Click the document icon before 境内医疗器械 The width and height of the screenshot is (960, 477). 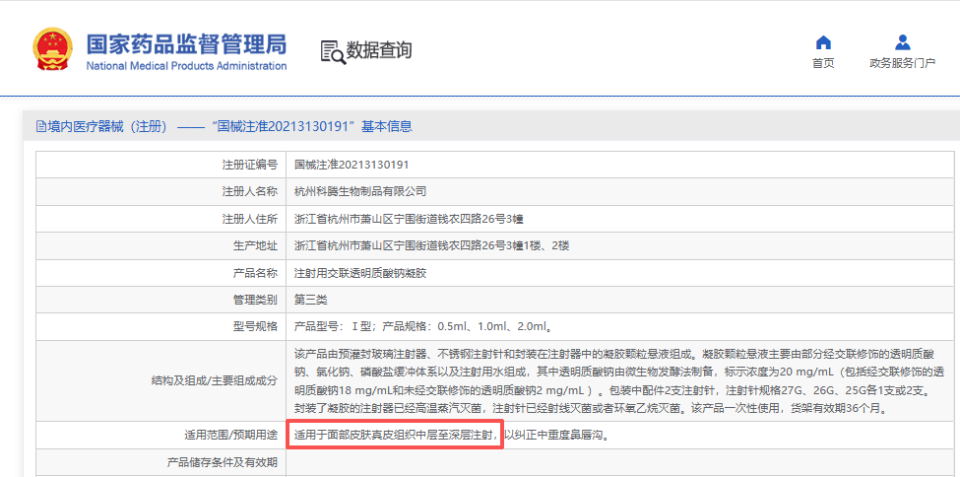pos(41,127)
